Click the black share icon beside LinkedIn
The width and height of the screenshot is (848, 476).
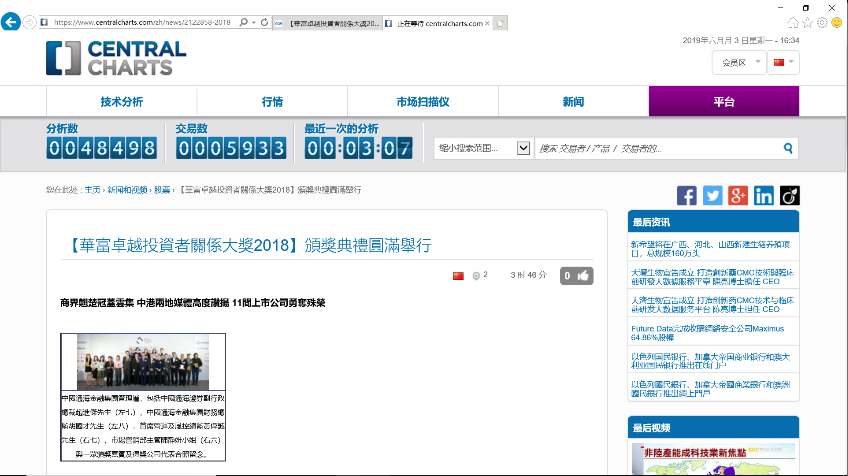click(x=790, y=196)
